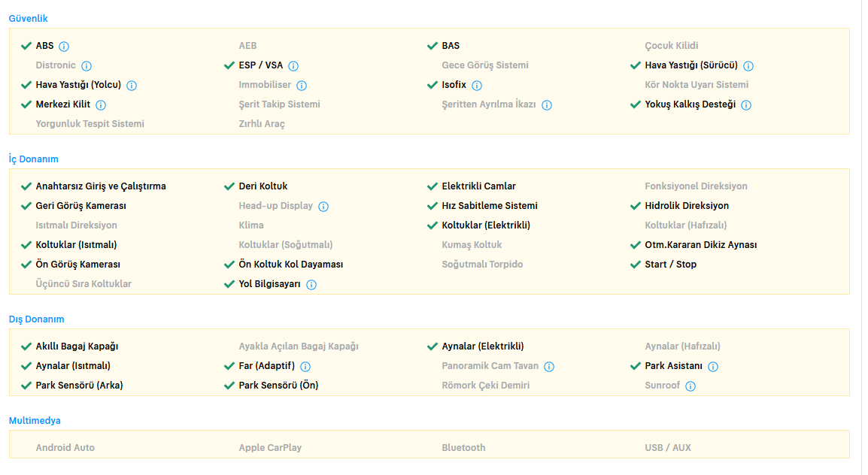The height and width of the screenshot is (475, 868).
Task: Click the Zırhlı Araç label
Action: pos(262,124)
